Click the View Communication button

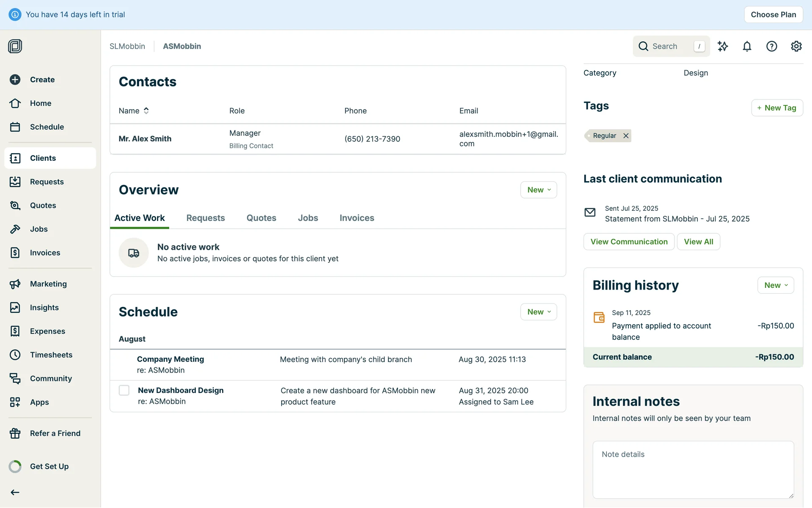pos(628,242)
